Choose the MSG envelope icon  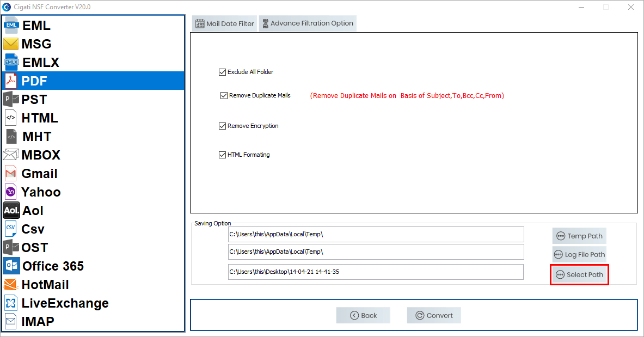click(11, 44)
